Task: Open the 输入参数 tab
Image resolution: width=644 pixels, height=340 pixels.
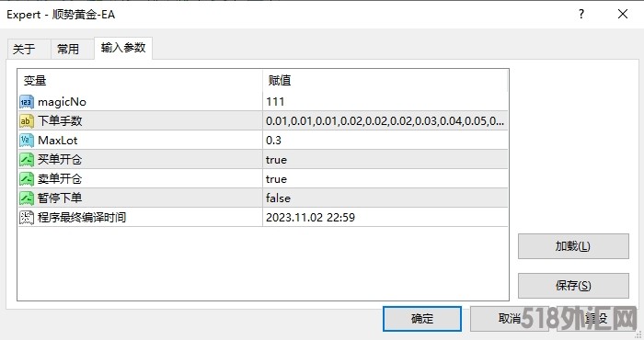Action: (x=123, y=48)
